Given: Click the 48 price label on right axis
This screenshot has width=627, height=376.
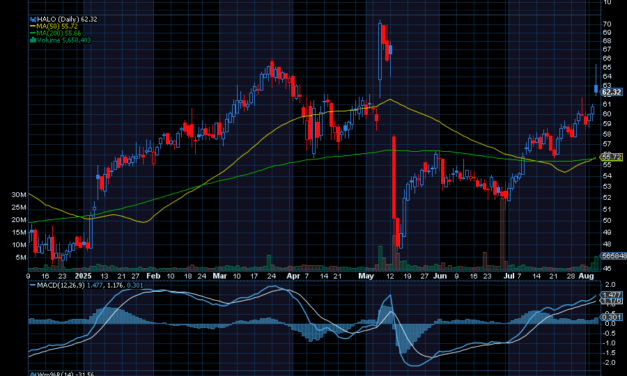Looking at the screenshot, I should [x=607, y=244].
